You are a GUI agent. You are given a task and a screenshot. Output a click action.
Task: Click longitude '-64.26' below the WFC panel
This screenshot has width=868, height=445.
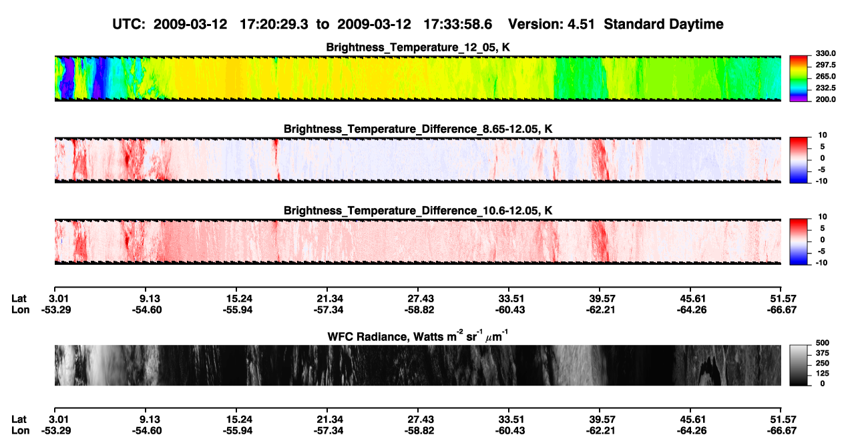[x=690, y=430]
